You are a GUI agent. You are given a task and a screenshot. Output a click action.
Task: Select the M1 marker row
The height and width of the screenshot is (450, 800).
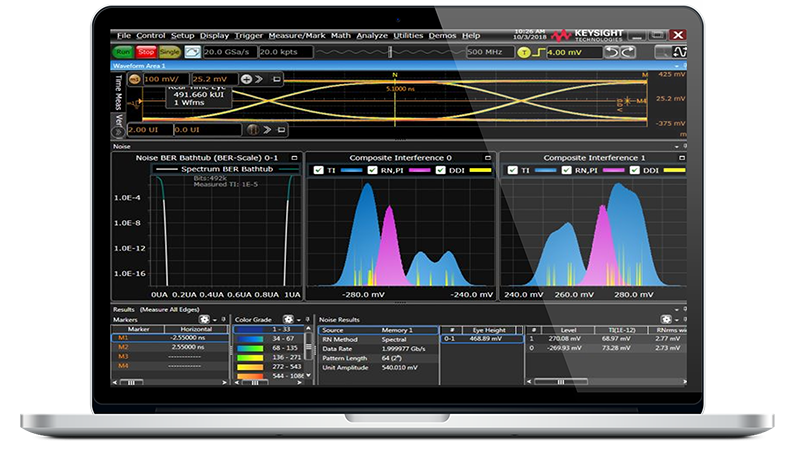[x=170, y=338]
